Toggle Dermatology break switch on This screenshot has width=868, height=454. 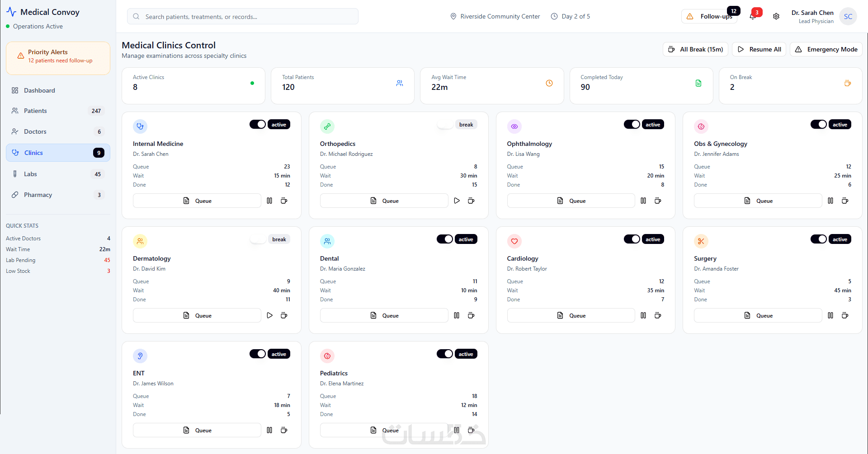[258, 239]
